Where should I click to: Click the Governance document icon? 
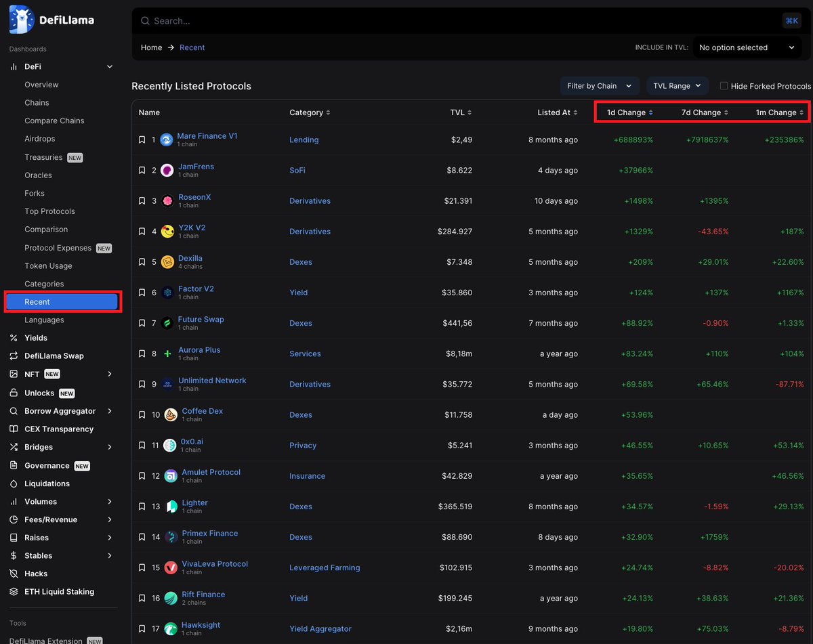pyautogui.click(x=14, y=465)
